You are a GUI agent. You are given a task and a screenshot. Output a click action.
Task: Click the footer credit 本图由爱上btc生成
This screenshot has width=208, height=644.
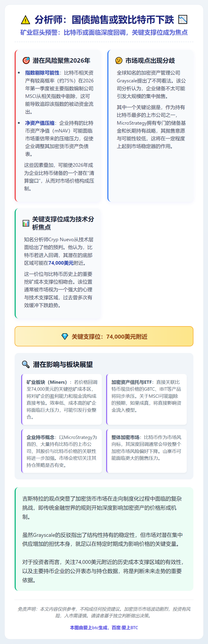coord(104,628)
